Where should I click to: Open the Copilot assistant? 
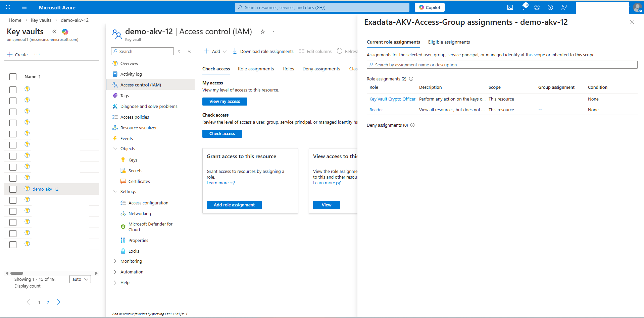click(x=429, y=7)
